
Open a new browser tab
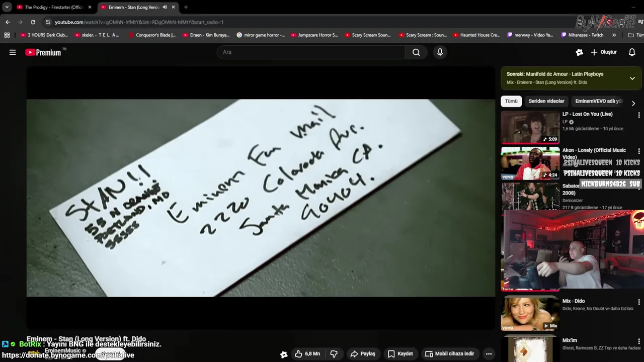coord(186,7)
